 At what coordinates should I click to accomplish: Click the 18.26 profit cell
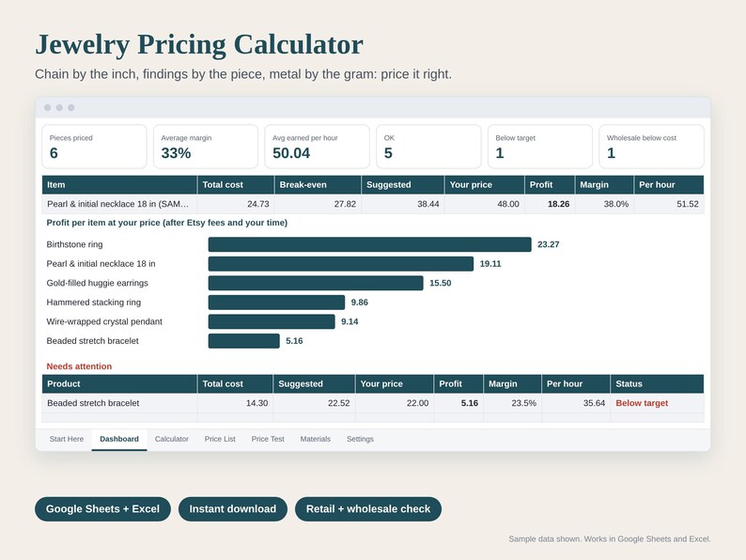pos(550,204)
